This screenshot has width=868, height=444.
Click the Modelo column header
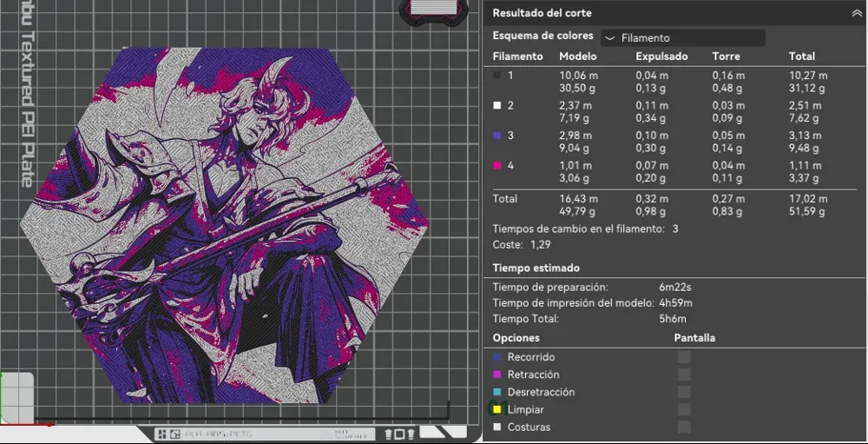(578, 56)
